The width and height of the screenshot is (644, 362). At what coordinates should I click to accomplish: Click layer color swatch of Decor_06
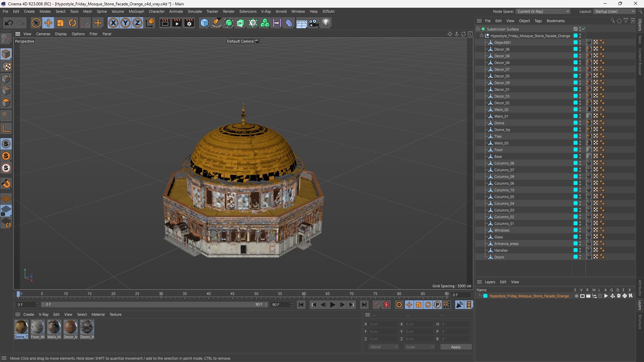tap(576, 49)
